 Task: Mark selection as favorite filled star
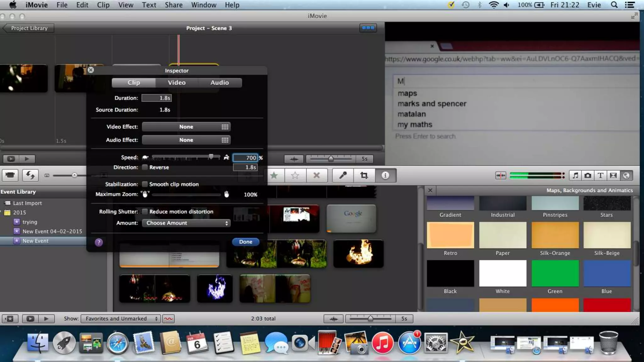[274, 175]
